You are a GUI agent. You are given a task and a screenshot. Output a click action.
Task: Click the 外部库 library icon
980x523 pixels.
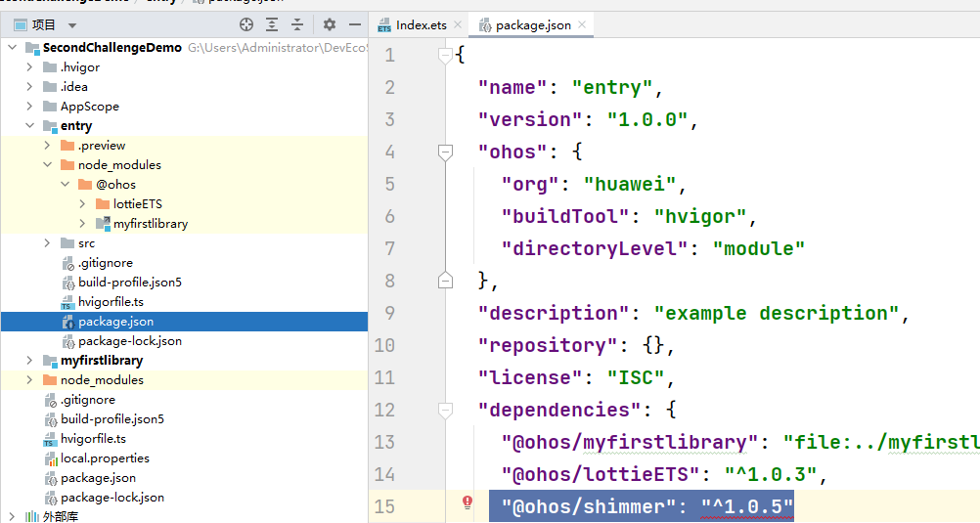tap(32, 517)
